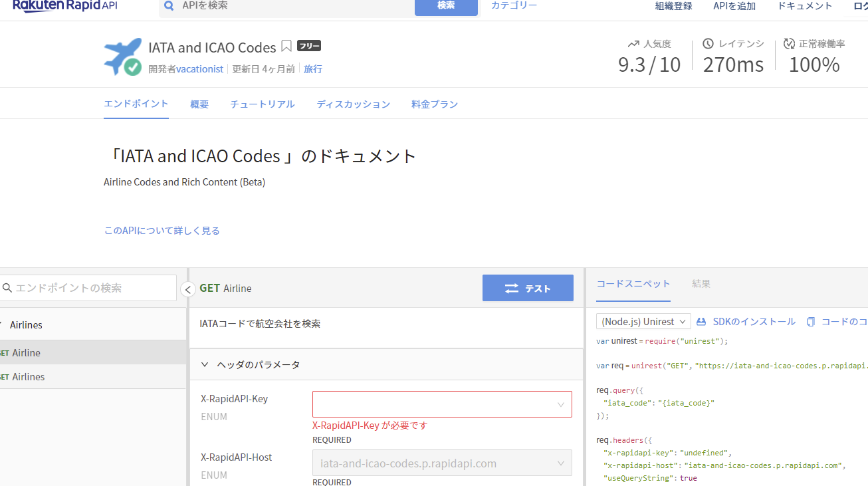Click the 人気度 trend icon

633,44
